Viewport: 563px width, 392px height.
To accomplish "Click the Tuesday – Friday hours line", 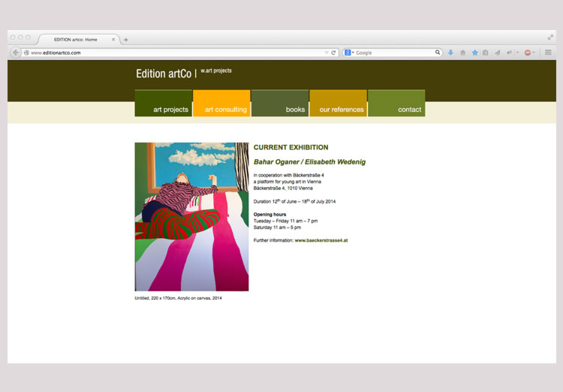I will tap(285, 221).
